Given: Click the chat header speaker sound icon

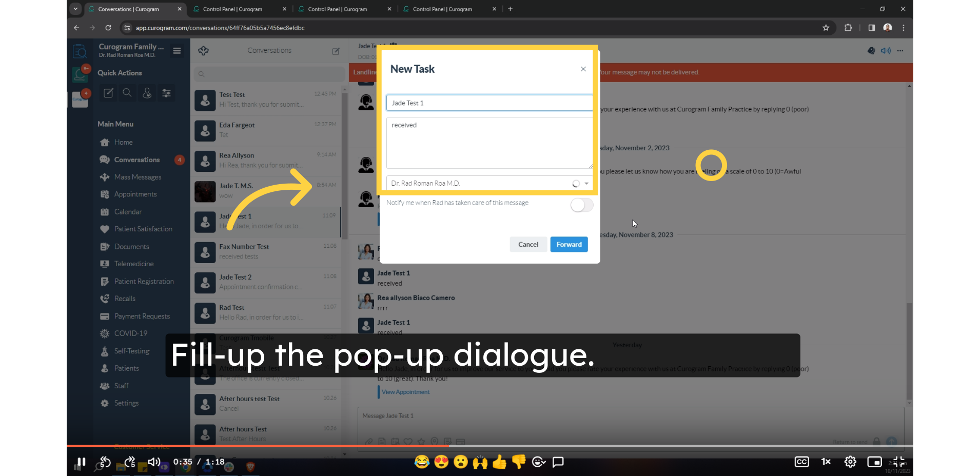Looking at the screenshot, I should click(x=886, y=51).
